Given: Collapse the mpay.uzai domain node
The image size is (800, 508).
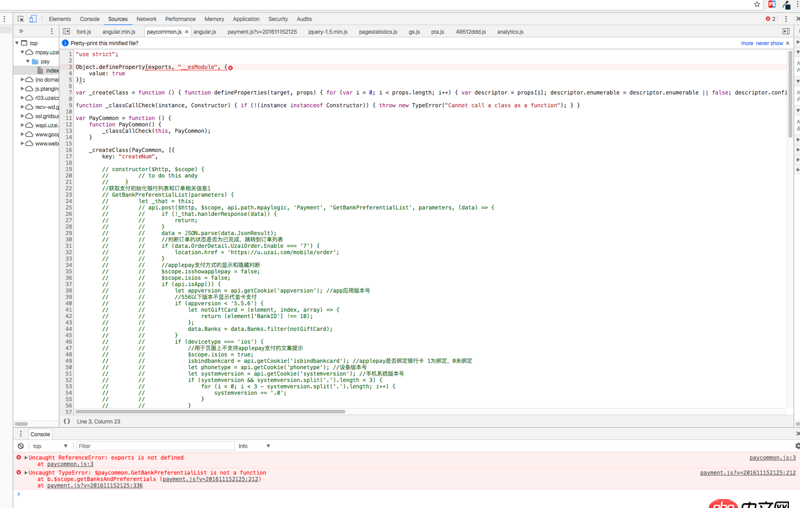Looking at the screenshot, I should pyautogui.click(x=22, y=52).
